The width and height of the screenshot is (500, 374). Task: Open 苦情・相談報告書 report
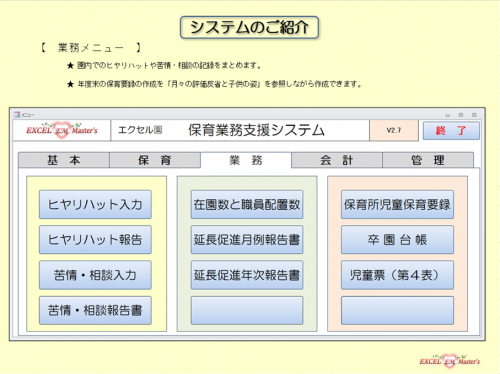click(x=95, y=310)
